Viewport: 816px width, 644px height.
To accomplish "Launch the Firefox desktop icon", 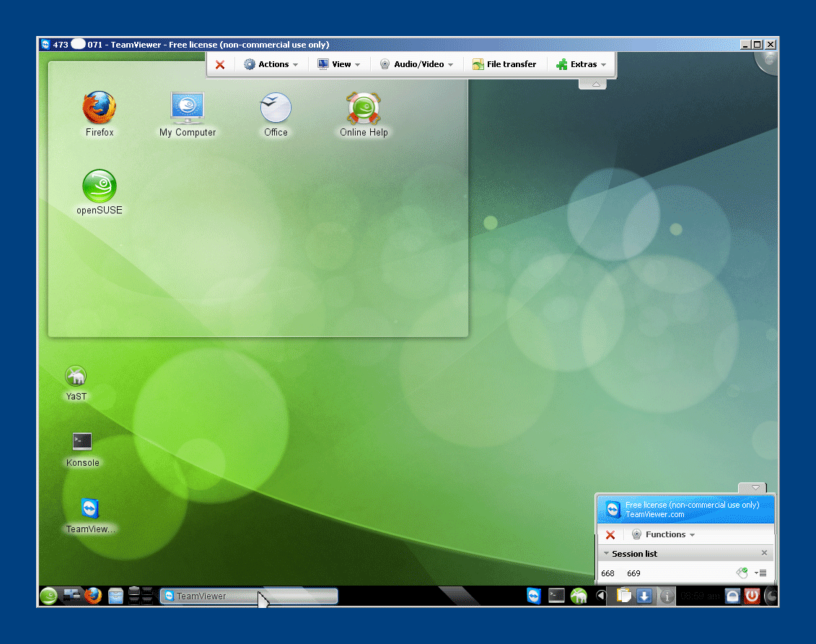I will click(100, 114).
